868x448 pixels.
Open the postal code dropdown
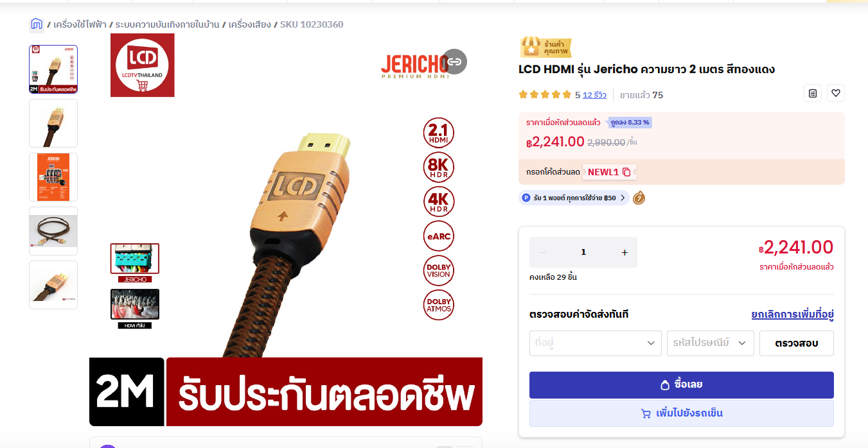pos(711,343)
